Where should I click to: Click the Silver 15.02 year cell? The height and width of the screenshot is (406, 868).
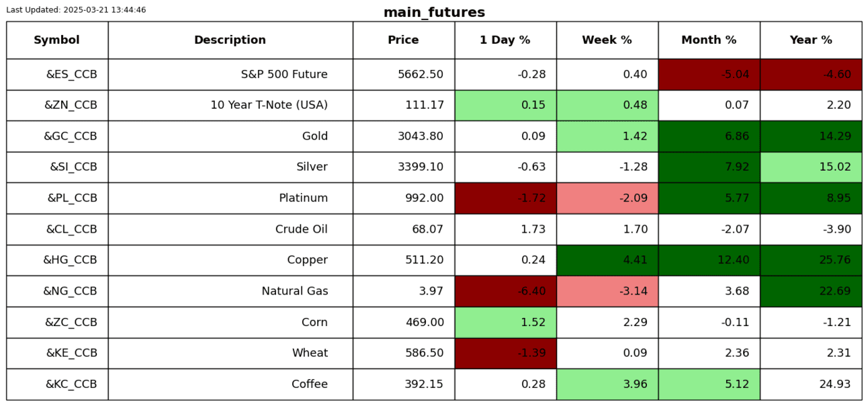pos(811,167)
